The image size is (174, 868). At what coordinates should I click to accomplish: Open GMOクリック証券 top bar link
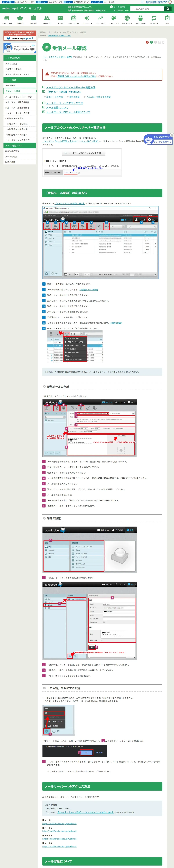click(55, 2)
